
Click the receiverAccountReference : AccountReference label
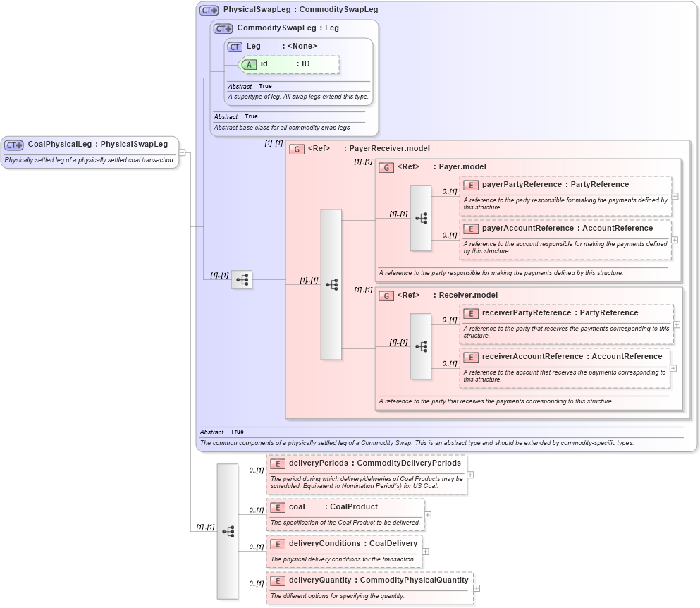(x=572, y=356)
